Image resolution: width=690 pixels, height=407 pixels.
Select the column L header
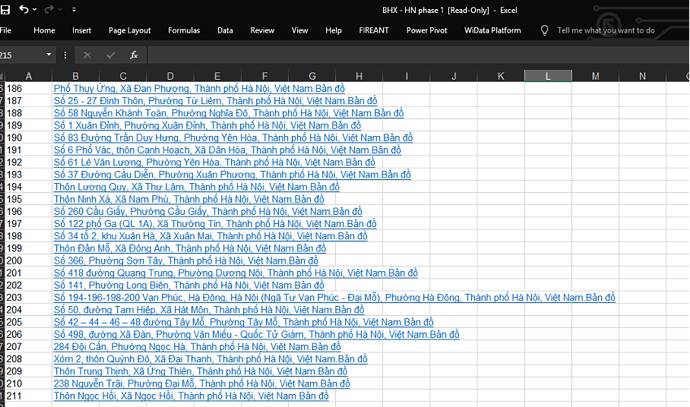(x=548, y=76)
